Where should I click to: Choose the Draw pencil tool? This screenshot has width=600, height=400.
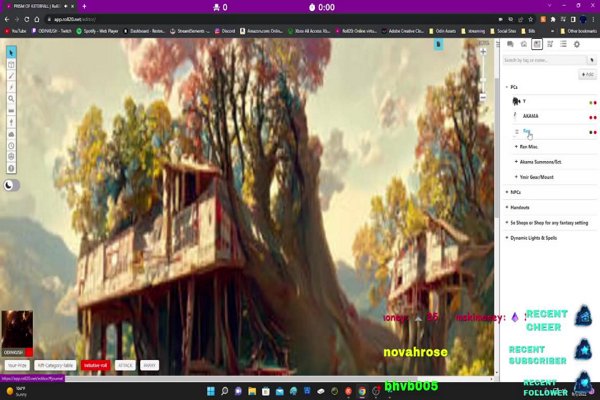coord(11,76)
